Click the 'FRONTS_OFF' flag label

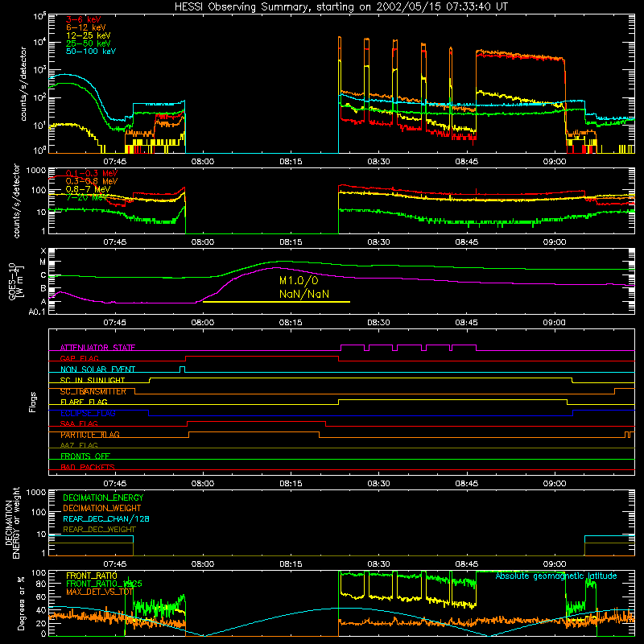click(x=85, y=456)
